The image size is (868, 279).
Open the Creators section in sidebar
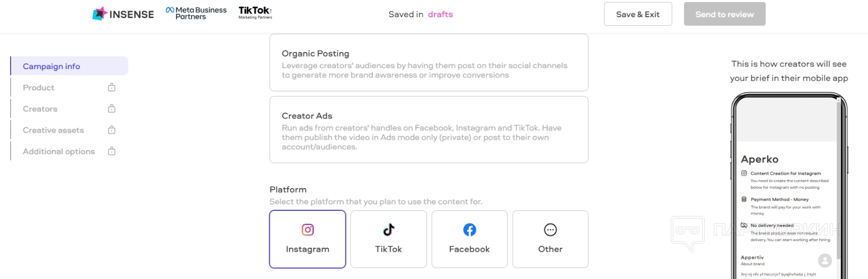pyautogui.click(x=40, y=109)
